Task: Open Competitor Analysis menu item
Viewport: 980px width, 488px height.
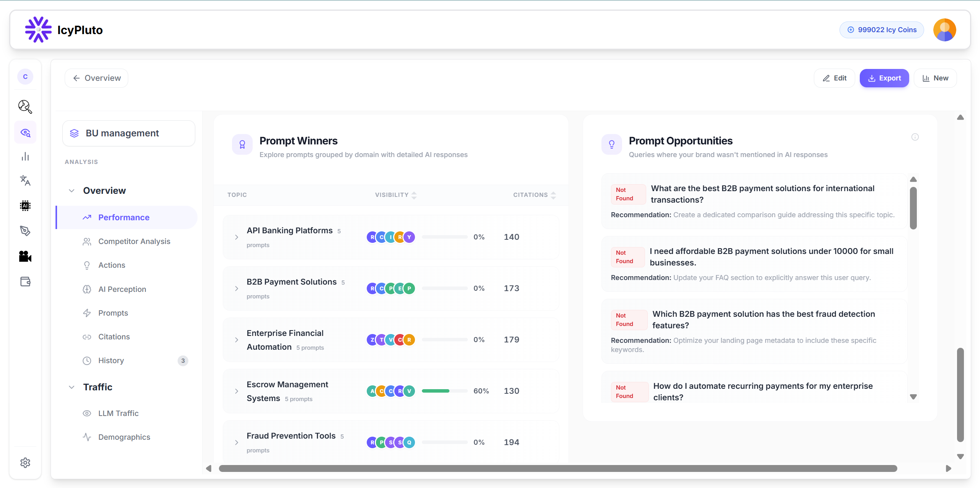Action: (134, 241)
